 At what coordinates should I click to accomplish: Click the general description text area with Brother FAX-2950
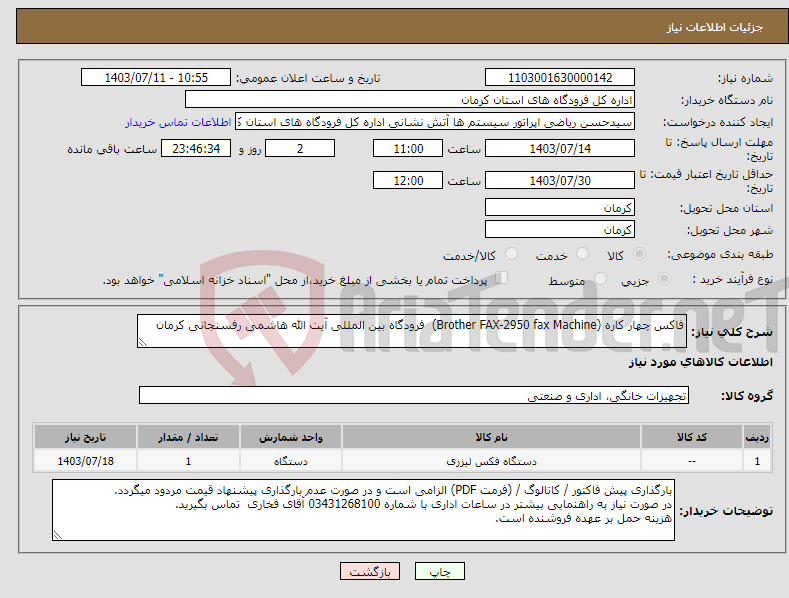coord(412,331)
